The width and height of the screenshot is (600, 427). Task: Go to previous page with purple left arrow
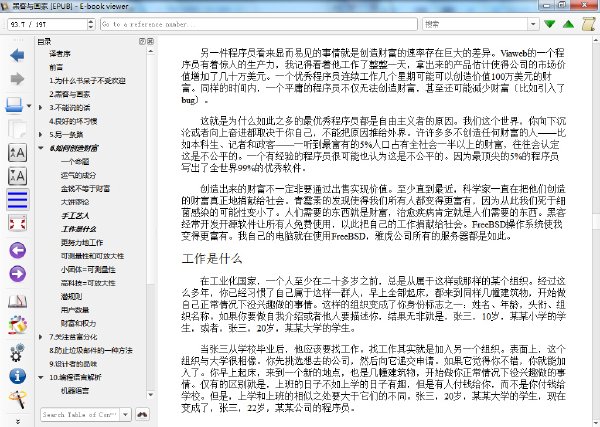point(17,251)
